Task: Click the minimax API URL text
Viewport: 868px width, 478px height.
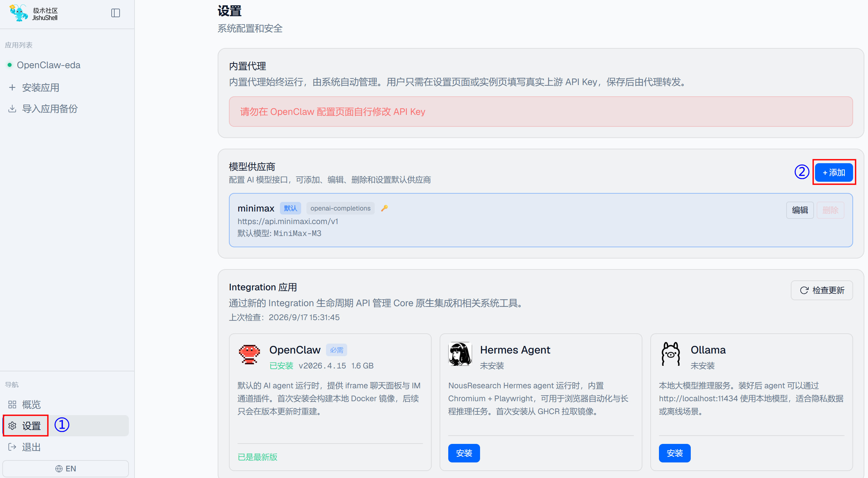Action: (x=288, y=221)
